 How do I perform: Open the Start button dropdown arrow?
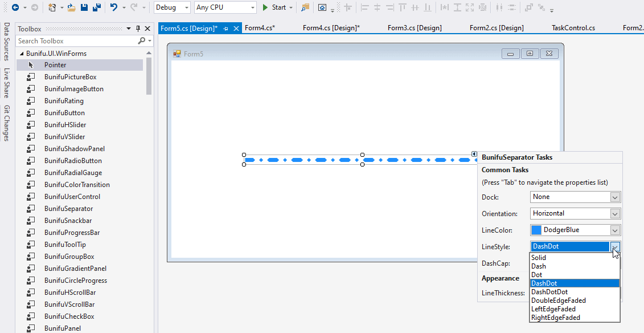tap(291, 7)
